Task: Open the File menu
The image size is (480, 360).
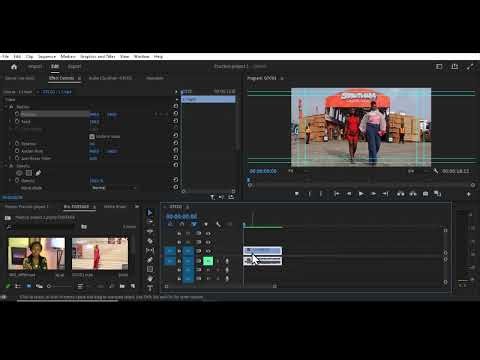Action: click(5, 57)
